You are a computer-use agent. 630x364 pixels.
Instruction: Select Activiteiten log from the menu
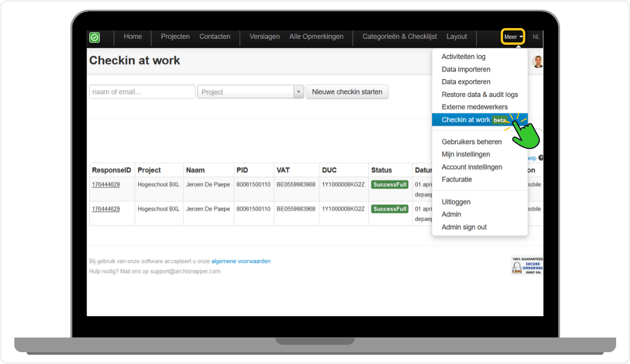tap(480, 57)
